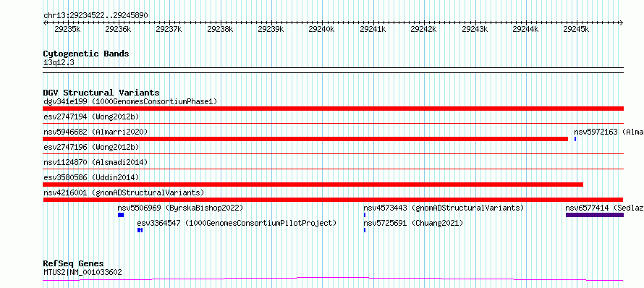Select the esv2747194 (Wong2012b) variant line
This screenshot has height=288, width=644.
click(333, 123)
